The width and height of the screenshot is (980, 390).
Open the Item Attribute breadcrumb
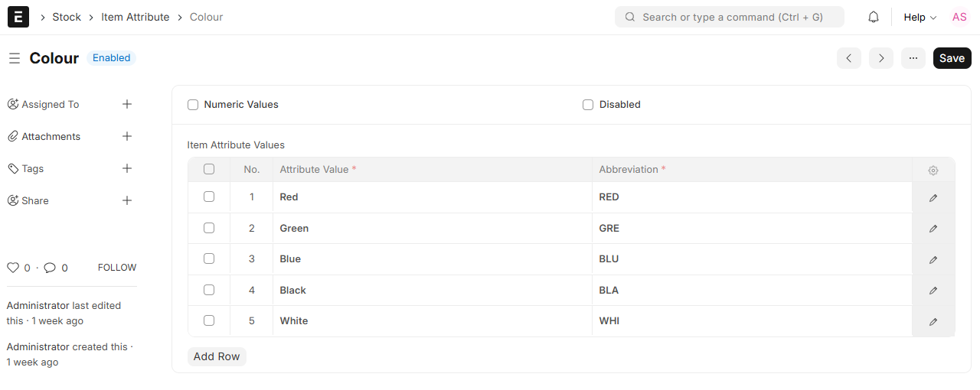(136, 17)
